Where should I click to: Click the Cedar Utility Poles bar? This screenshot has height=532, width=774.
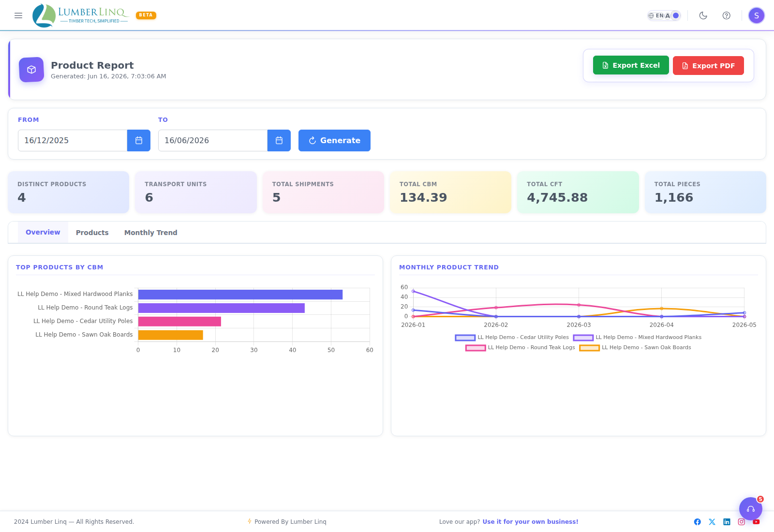click(x=179, y=322)
